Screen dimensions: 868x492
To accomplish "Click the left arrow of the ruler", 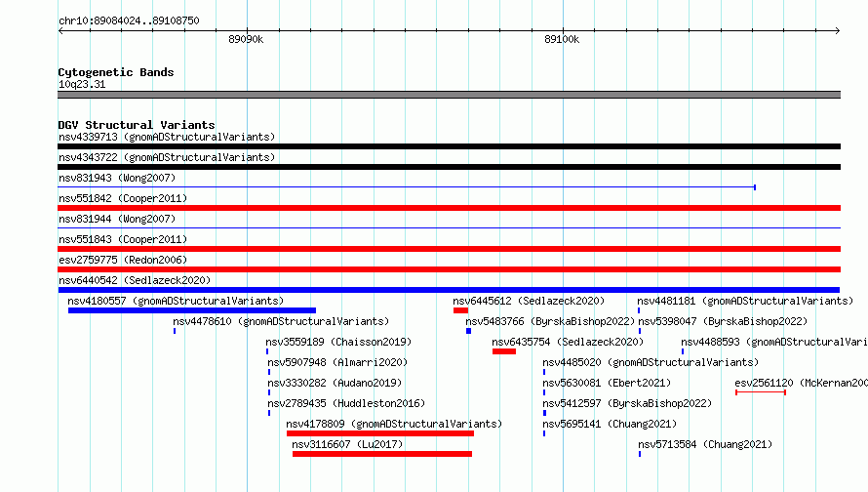I will click(60, 30).
